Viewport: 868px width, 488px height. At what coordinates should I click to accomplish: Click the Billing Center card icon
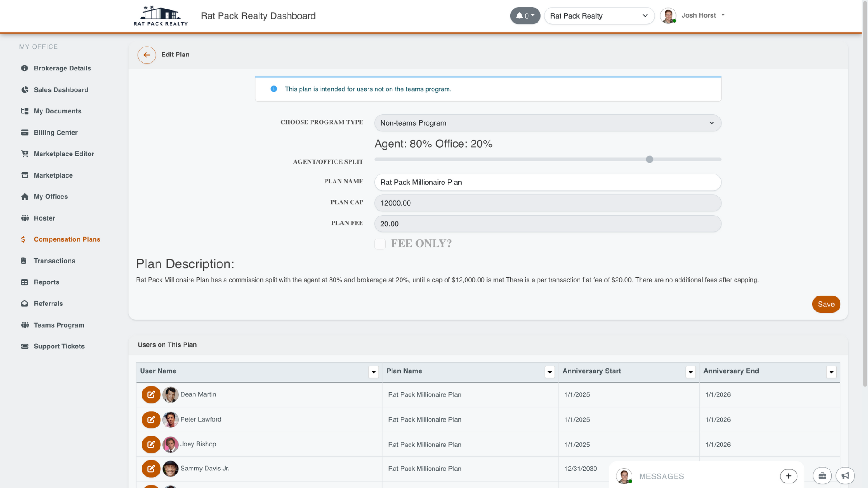click(x=24, y=132)
